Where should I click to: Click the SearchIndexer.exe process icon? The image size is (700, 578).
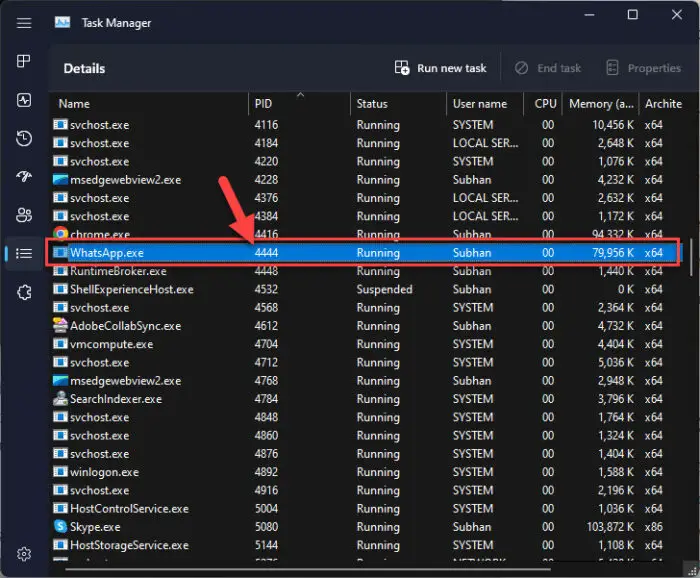[60, 398]
